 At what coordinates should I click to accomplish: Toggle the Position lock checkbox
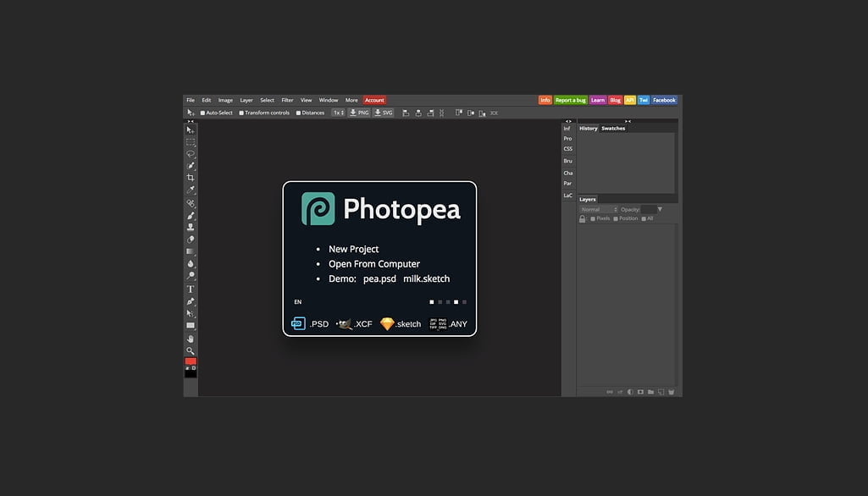click(x=616, y=218)
